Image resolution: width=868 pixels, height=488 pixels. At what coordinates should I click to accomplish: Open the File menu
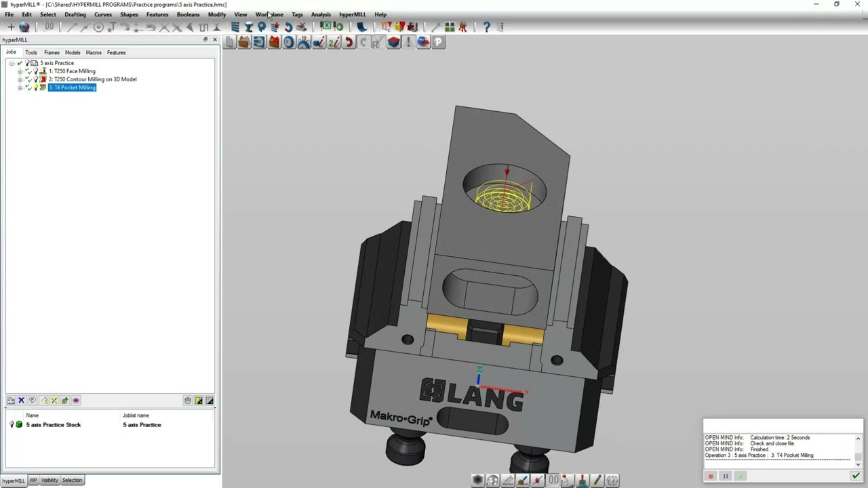(9, 14)
